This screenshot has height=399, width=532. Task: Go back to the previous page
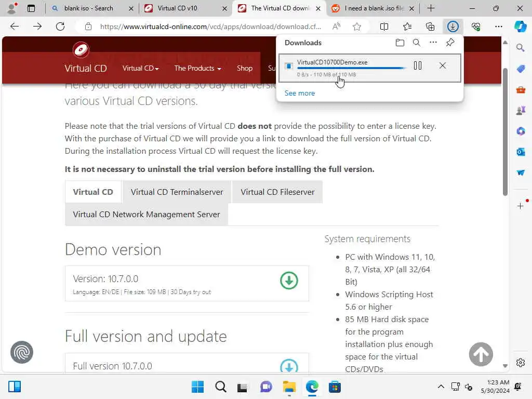click(x=14, y=26)
